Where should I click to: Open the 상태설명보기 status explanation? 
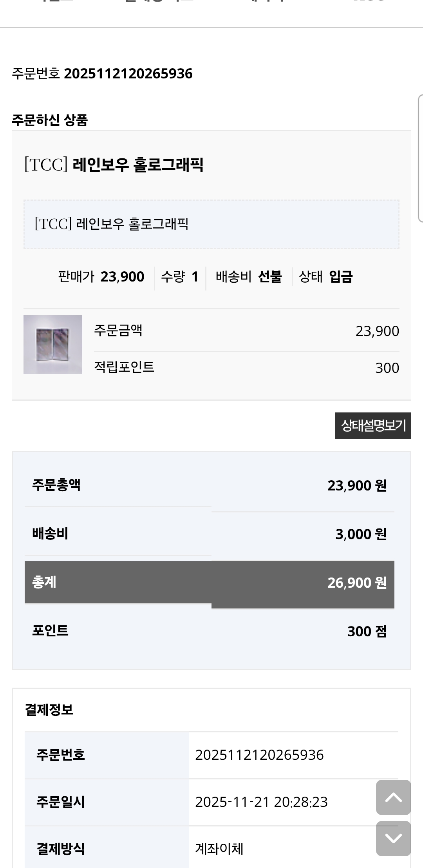[373, 425]
